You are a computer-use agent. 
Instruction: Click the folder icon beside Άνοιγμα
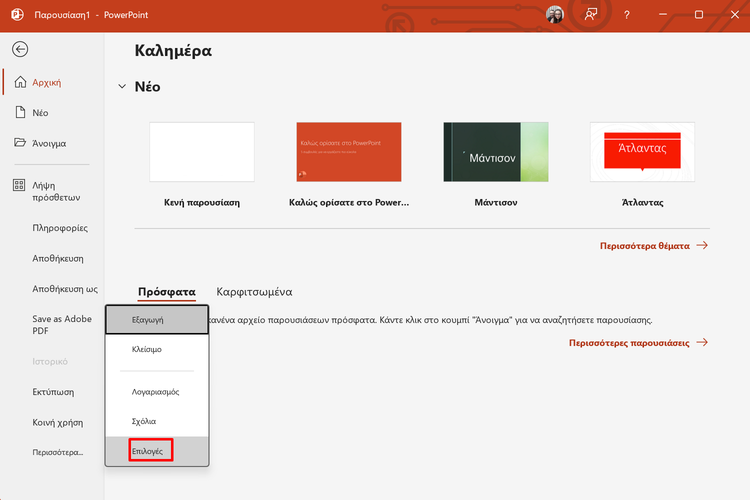(x=19, y=143)
